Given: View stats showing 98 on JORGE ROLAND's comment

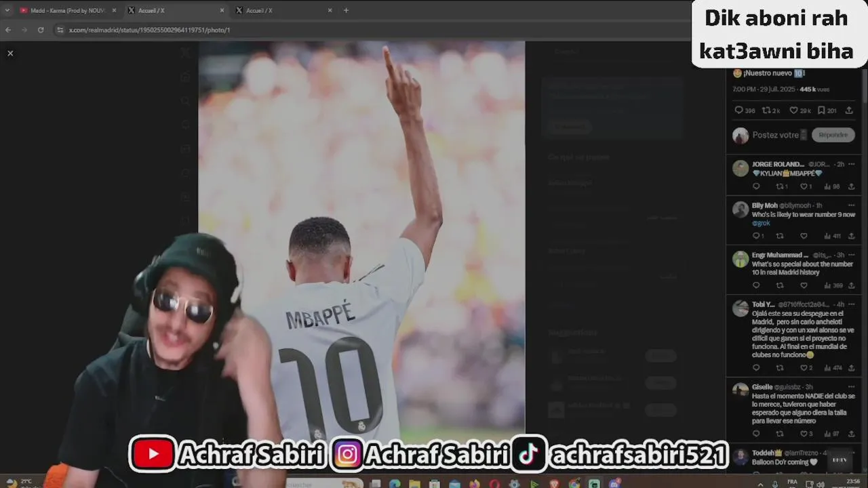Looking at the screenshot, I should coord(832,186).
